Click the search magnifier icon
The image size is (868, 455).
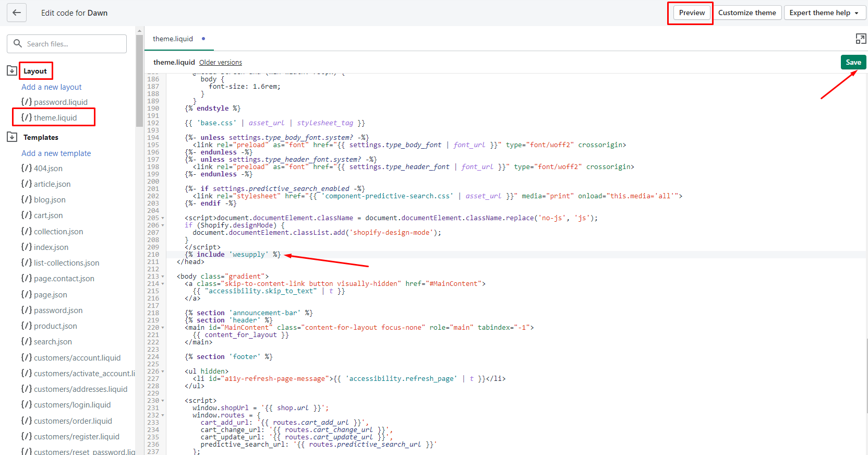[x=18, y=44]
